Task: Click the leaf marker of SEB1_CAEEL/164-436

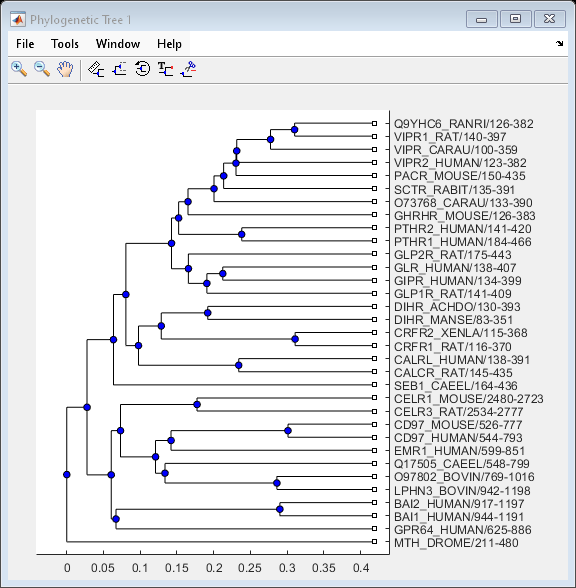Action: point(374,385)
